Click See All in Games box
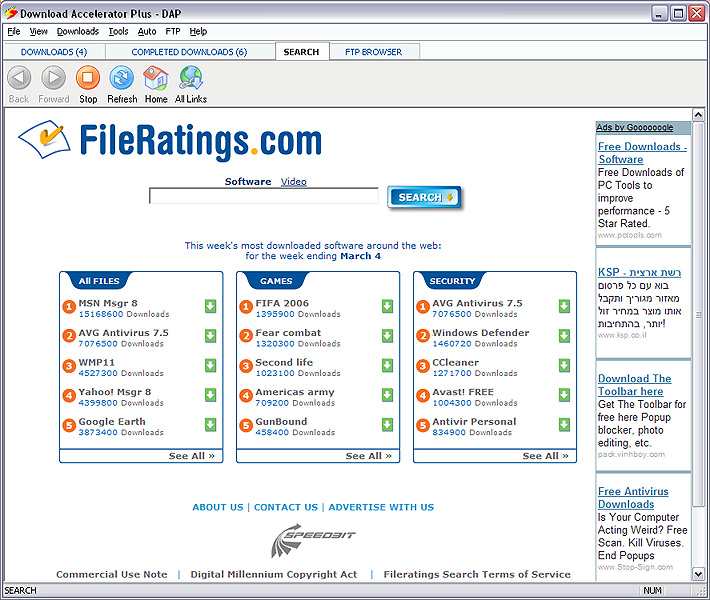The image size is (710, 600). point(369,456)
